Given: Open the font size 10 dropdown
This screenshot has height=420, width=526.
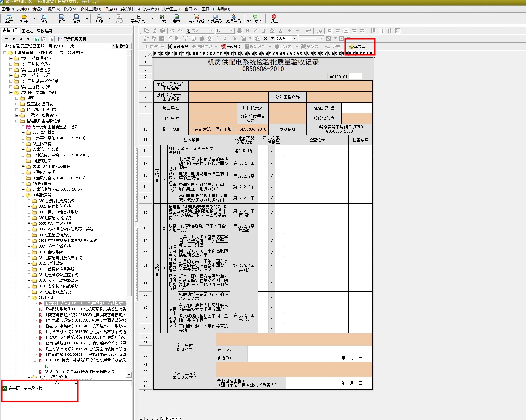Looking at the screenshot, I should 232,31.
